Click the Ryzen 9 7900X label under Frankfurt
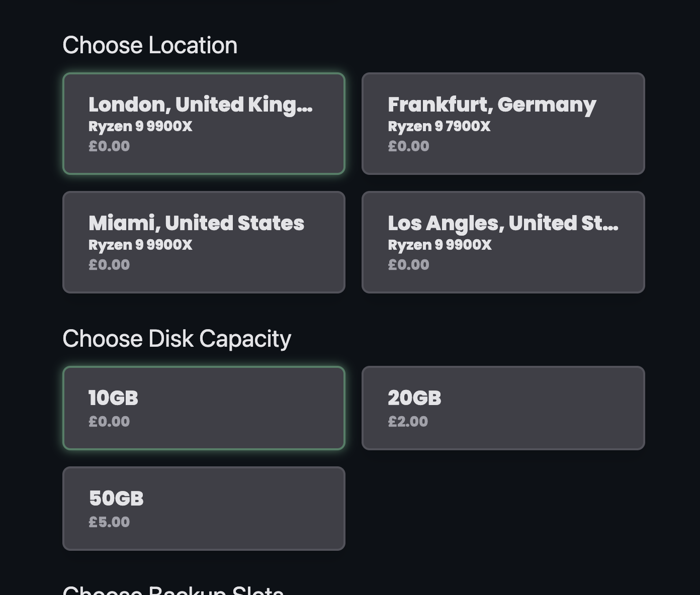Image resolution: width=700 pixels, height=595 pixels. 440,127
